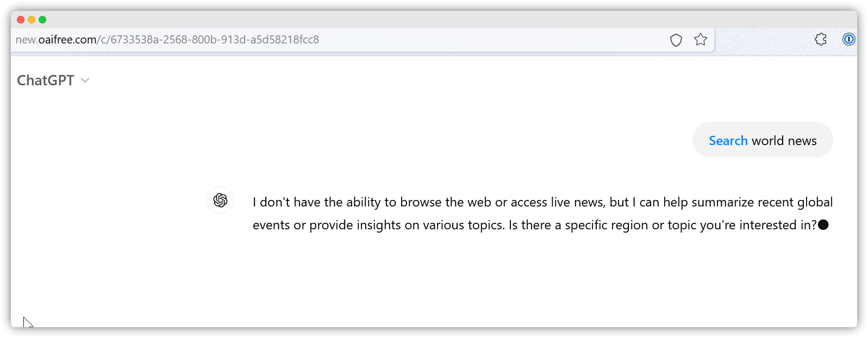
Task: Click the oaifree.com domain in the URL
Action: (67, 40)
